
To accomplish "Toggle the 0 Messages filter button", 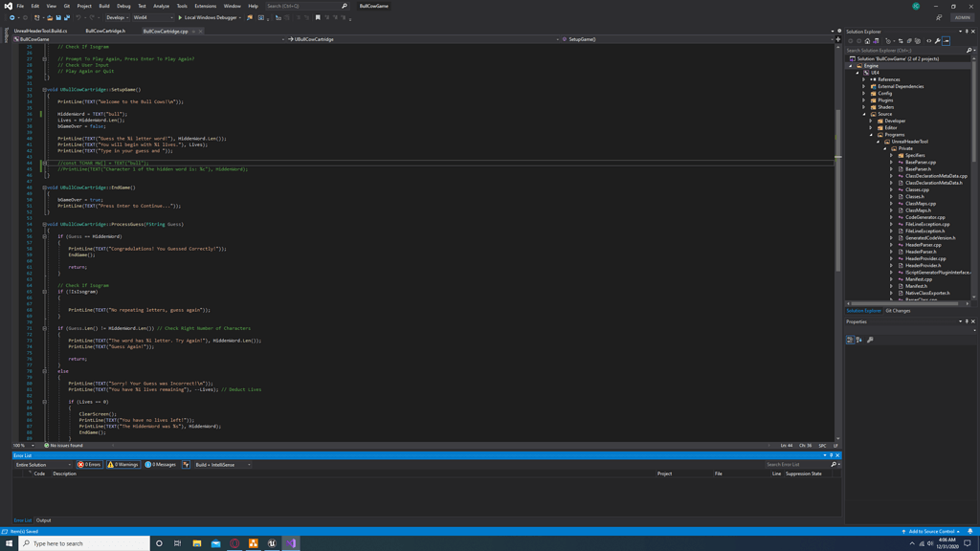I will click(162, 465).
